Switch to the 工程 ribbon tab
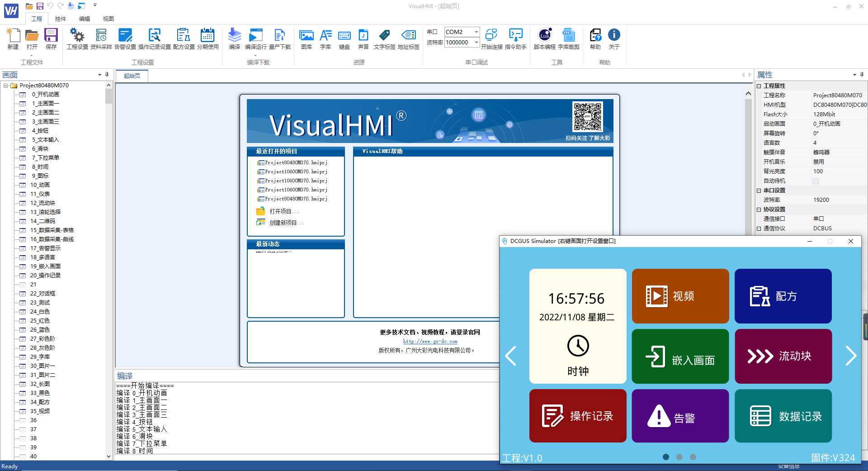Screen dimensions: 868x471 [x=37, y=19]
